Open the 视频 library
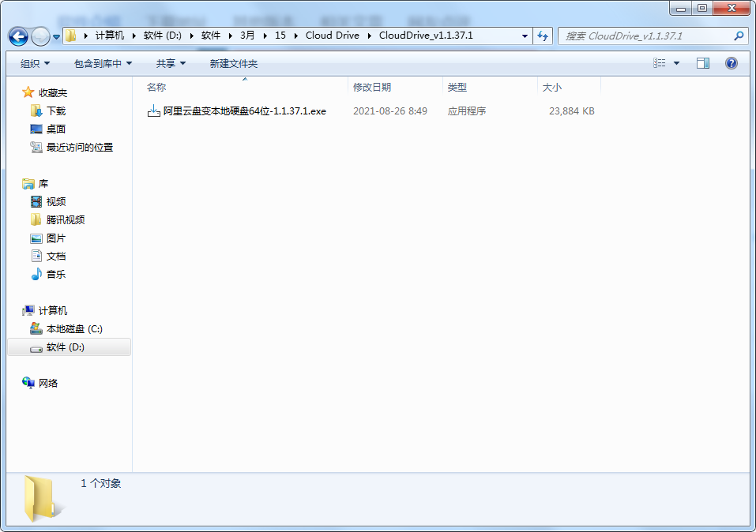This screenshot has height=532, width=756. pyautogui.click(x=56, y=201)
